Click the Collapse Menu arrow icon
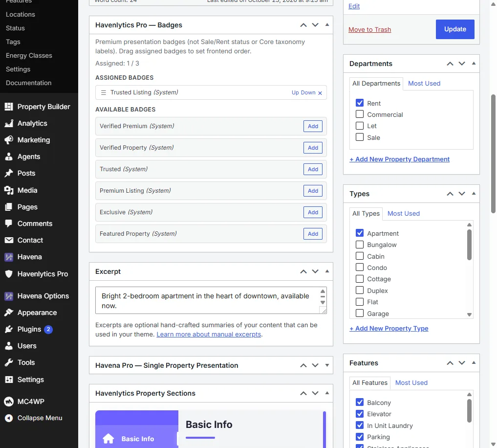497x448 pixels. pos(9,418)
